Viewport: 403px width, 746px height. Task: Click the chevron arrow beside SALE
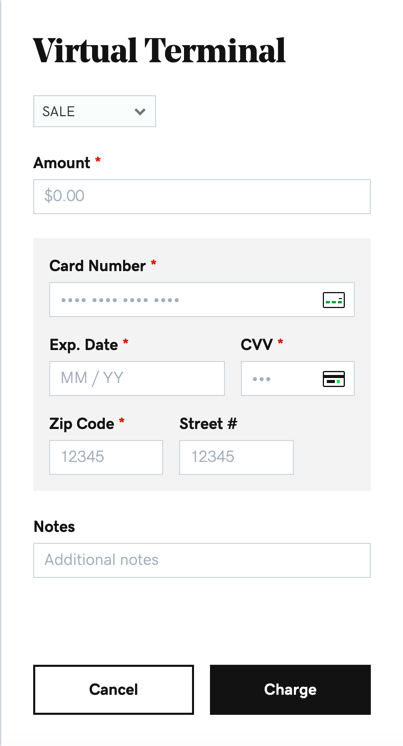click(139, 112)
